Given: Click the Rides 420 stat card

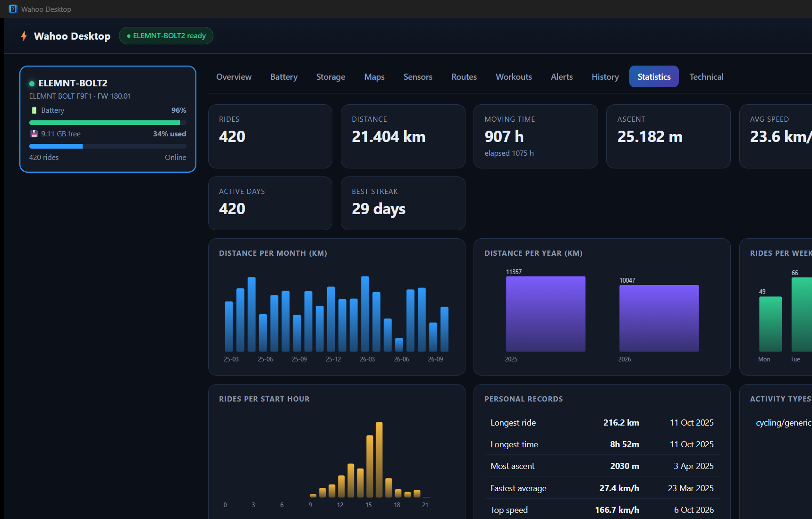Looking at the screenshot, I should pos(270,136).
